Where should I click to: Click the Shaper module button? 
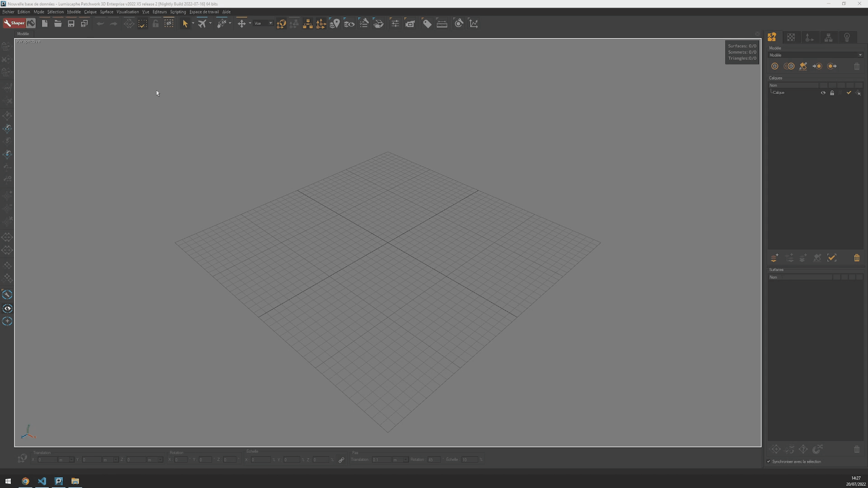coord(14,23)
